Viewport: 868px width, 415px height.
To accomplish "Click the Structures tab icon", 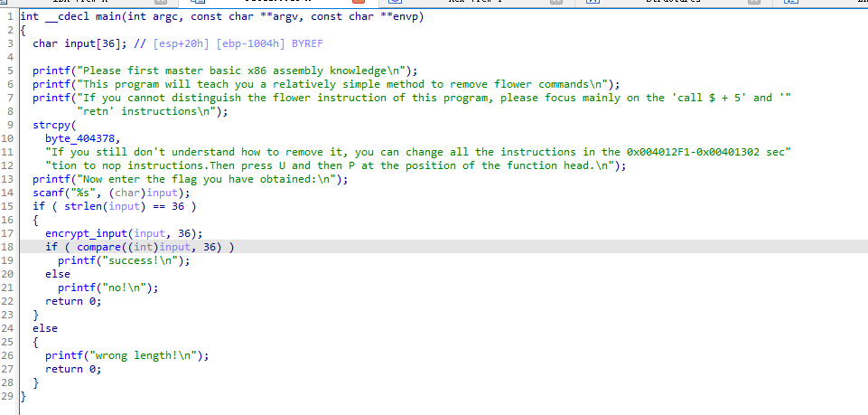I will click(x=593, y=4).
